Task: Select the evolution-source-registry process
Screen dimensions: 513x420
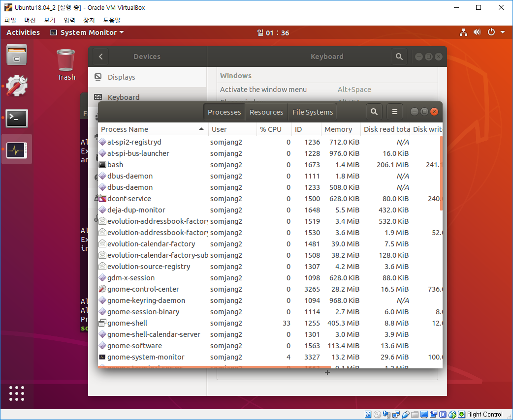Action: tap(270, 267)
